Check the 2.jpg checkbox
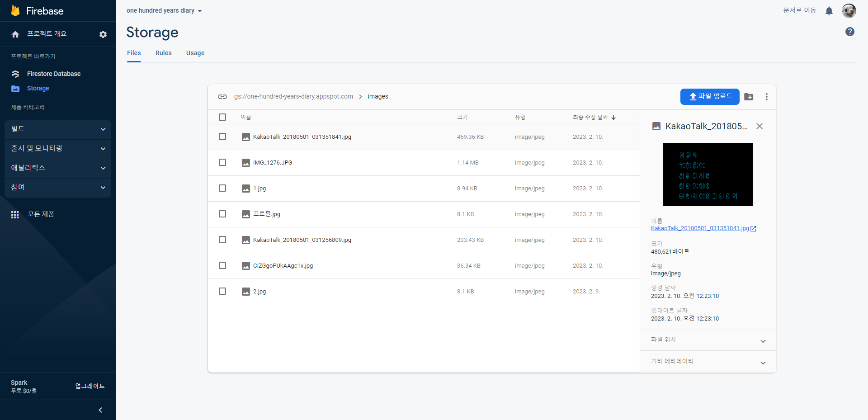 pyautogui.click(x=222, y=291)
